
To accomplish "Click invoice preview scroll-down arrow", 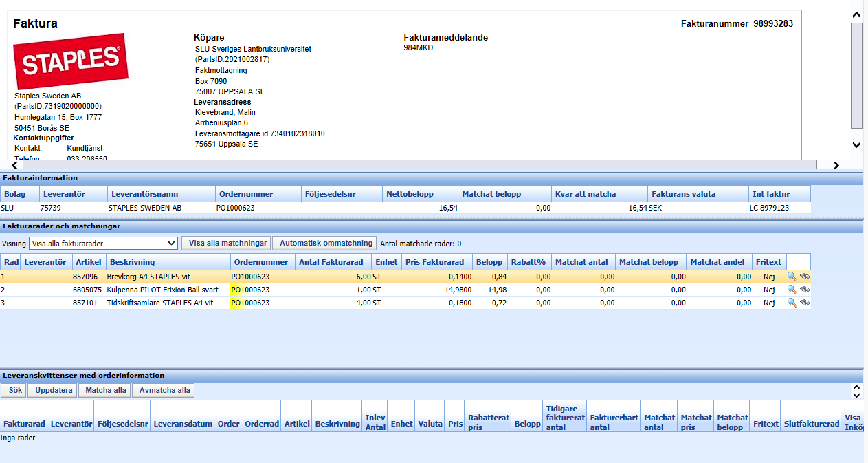I will click(x=856, y=144).
